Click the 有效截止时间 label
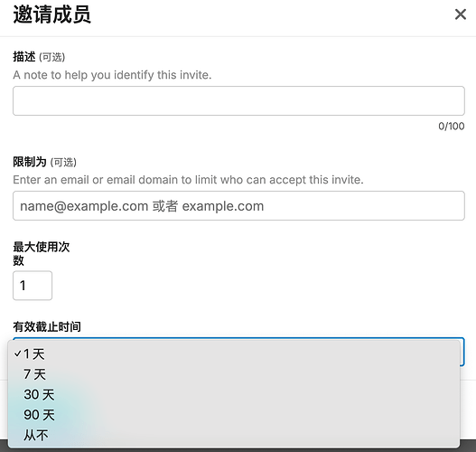The width and height of the screenshot is (476, 452). tap(47, 327)
